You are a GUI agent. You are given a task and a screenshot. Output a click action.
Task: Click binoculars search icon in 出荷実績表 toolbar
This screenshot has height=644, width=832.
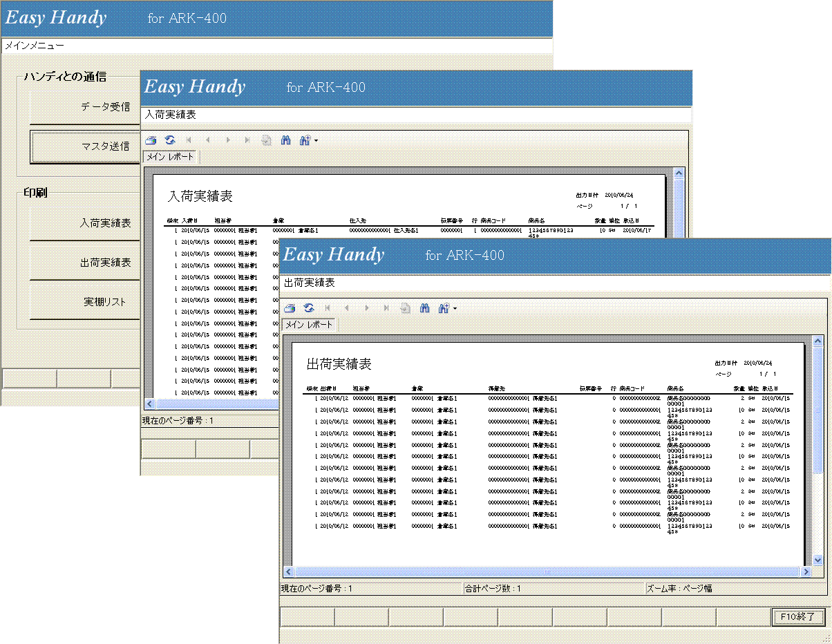pyautogui.click(x=425, y=308)
